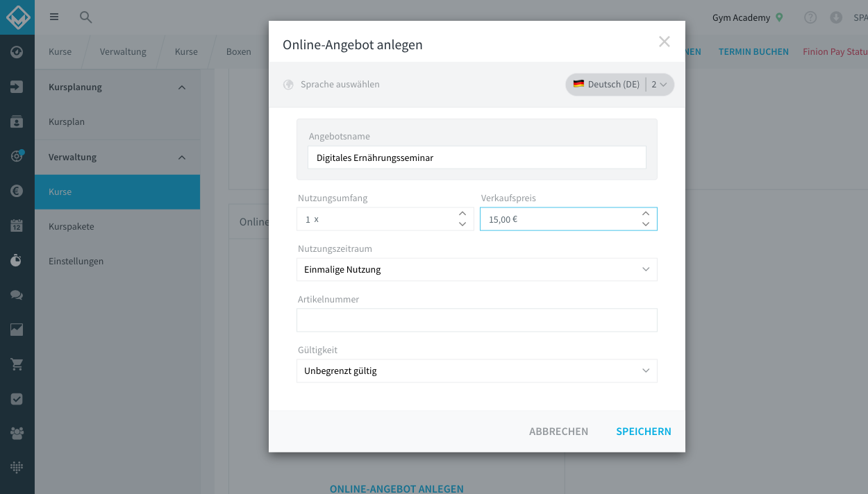Click the download arrow icon in header
868x494 pixels.
(x=836, y=17)
